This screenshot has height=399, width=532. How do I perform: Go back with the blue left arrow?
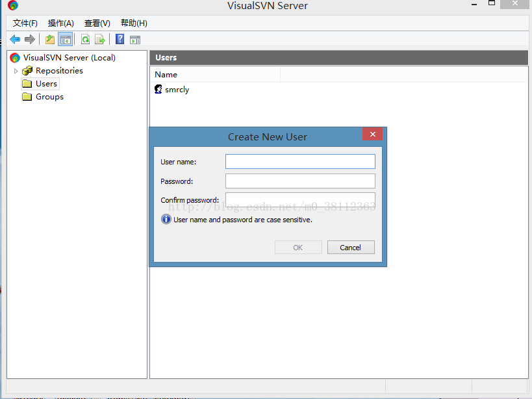click(15, 40)
